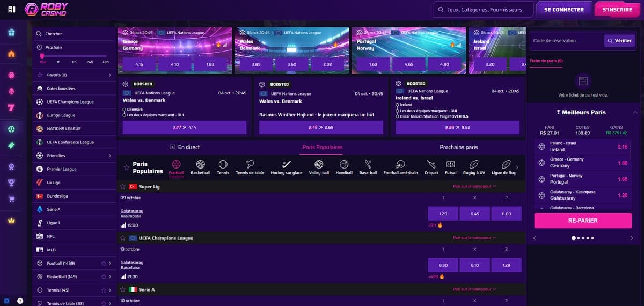Viewport: 644px width, 306px height.
Task: Go to previous Meilleurs Paris slide arrow
Action: [x=534, y=238]
